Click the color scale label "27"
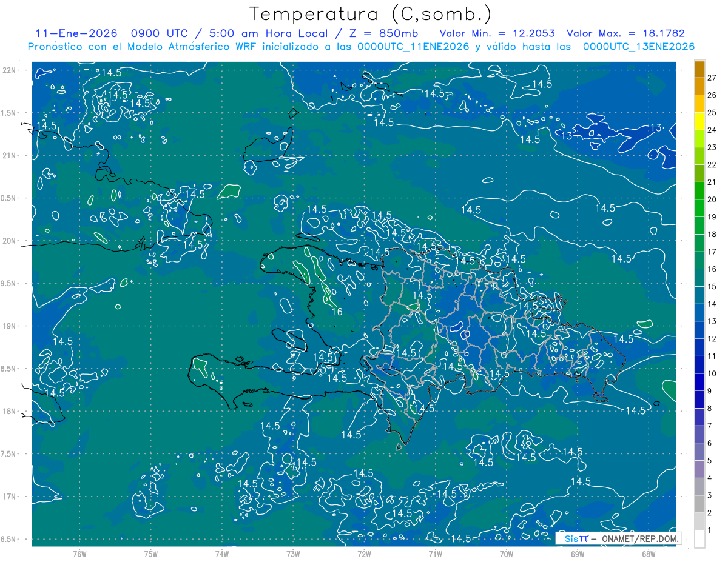The image size is (728, 562). coord(712,78)
